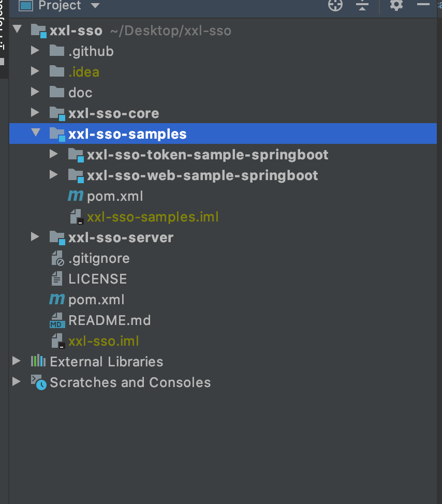This screenshot has height=504, width=442.
Task: Click the xxl-sso root module folder icon
Action: tap(39, 31)
